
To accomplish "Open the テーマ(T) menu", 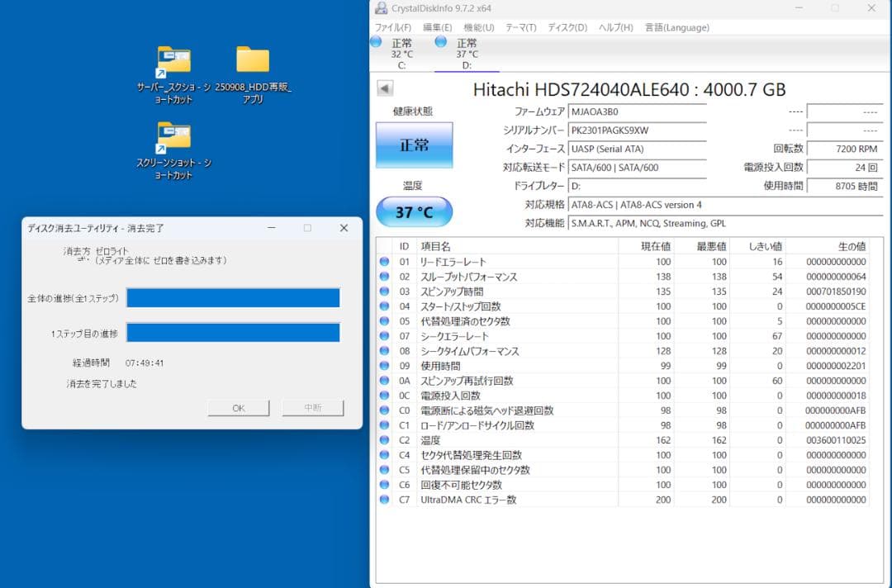I will (x=521, y=27).
